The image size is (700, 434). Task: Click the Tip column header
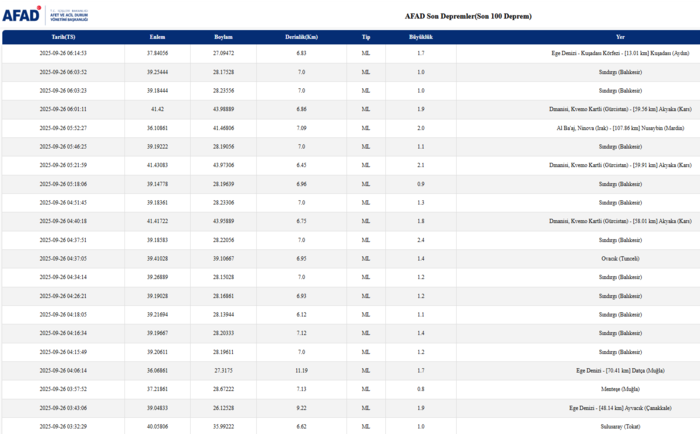366,37
